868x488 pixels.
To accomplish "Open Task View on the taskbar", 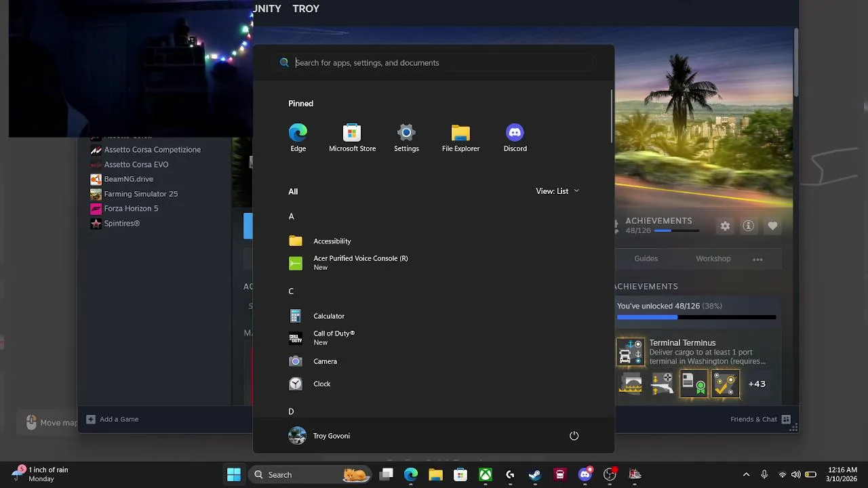I will pos(387,474).
